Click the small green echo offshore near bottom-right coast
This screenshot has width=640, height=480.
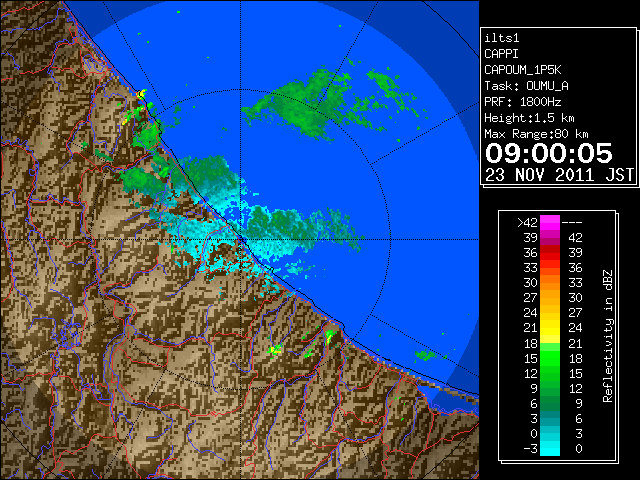coord(426,355)
